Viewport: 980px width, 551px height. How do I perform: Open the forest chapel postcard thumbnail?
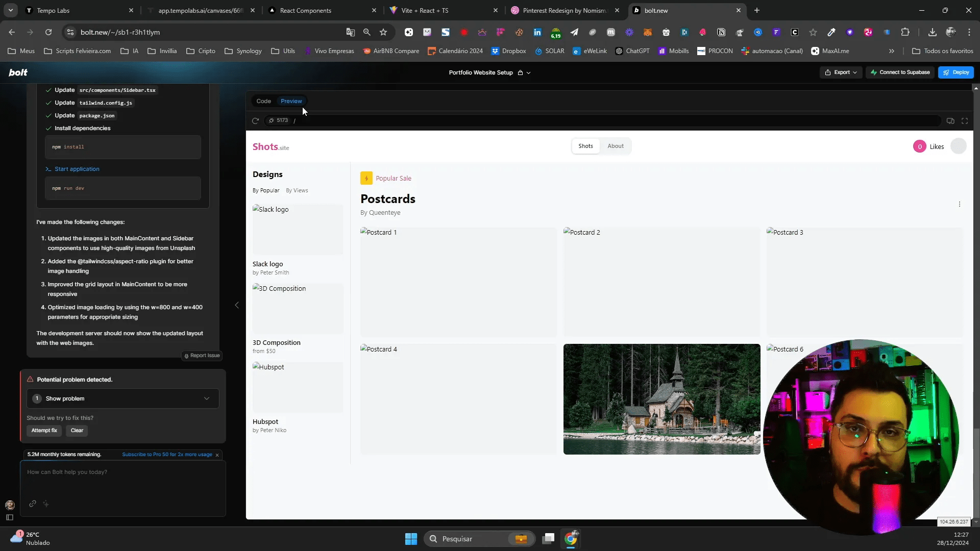pyautogui.click(x=661, y=399)
